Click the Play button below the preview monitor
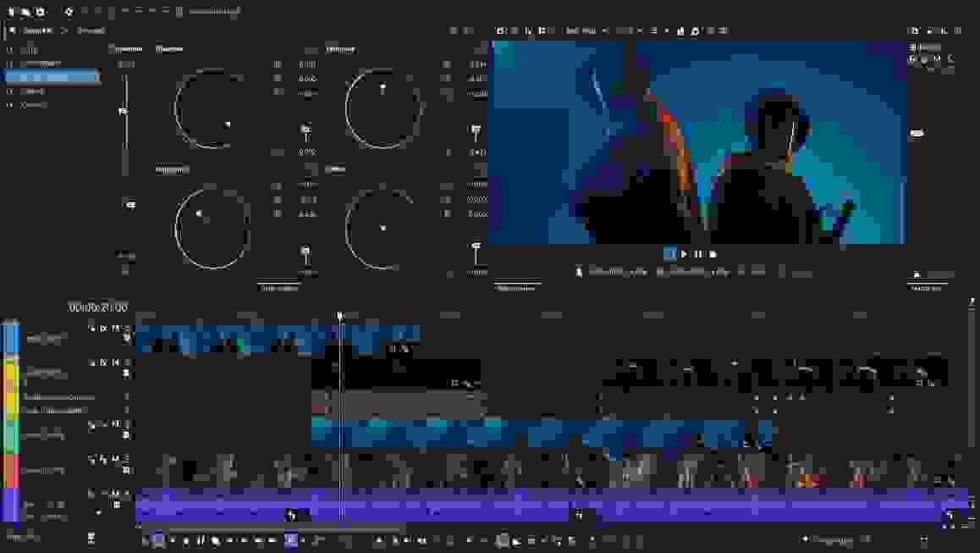The image size is (980, 553). [x=684, y=253]
